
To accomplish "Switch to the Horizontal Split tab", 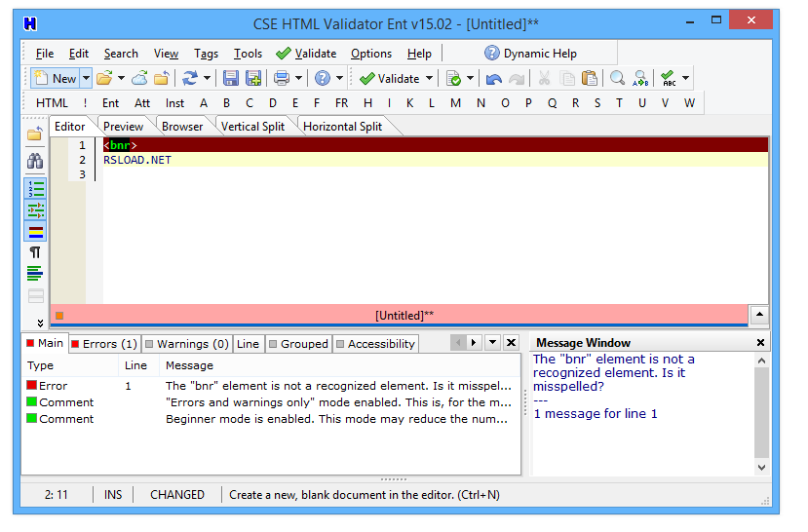I will [343, 127].
